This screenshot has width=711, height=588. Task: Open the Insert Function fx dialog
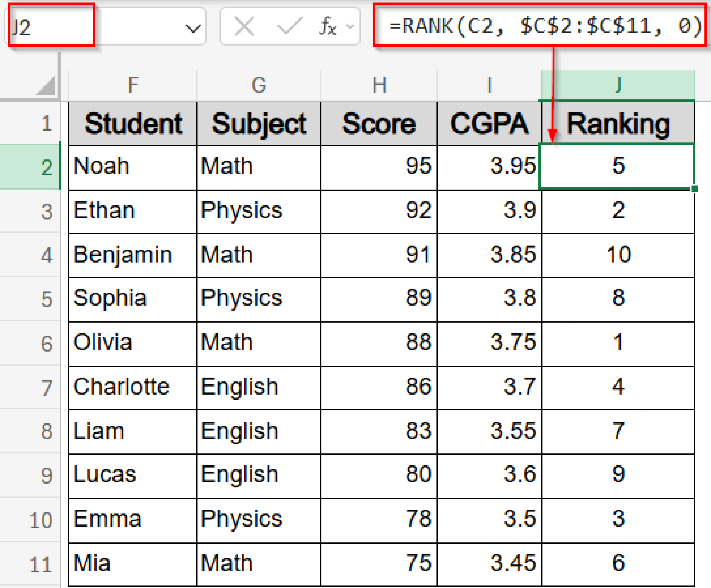[327, 27]
